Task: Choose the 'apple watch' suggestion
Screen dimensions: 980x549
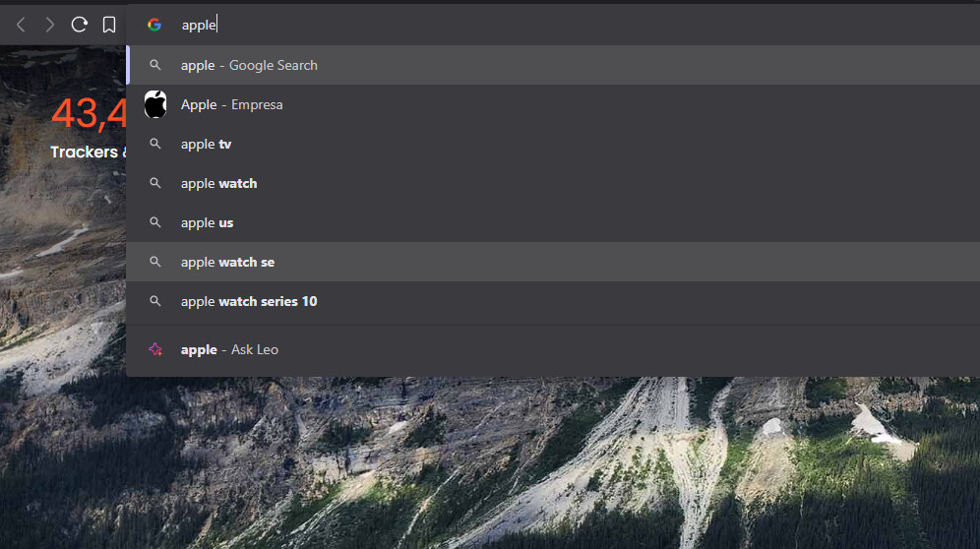Action: click(x=553, y=183)
